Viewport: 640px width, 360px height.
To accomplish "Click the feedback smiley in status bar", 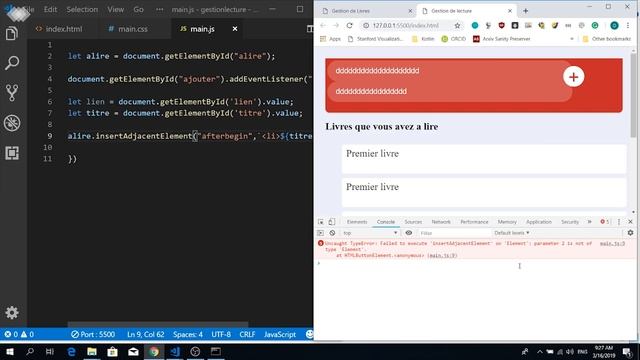I will tap(309, 335).
